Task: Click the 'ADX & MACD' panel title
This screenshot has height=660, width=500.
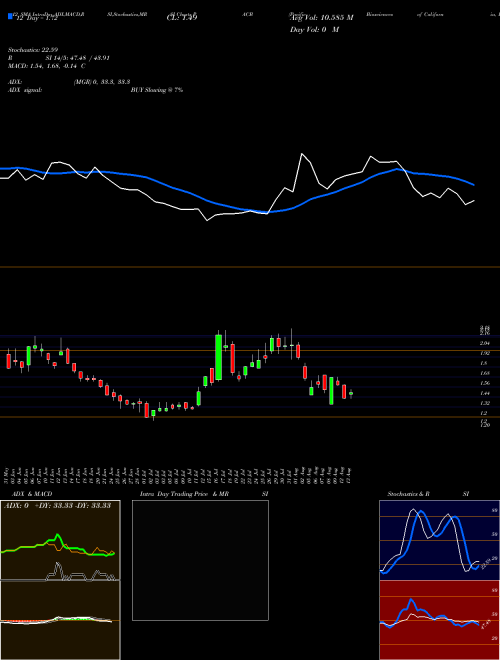Action: 32,494
